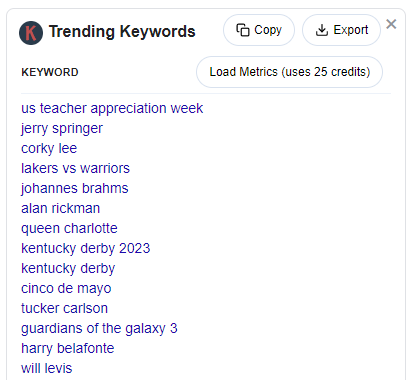Open the 'us teacher appreciation week' keyword
The width and height of the screenshot is (415, 380).
112,108
